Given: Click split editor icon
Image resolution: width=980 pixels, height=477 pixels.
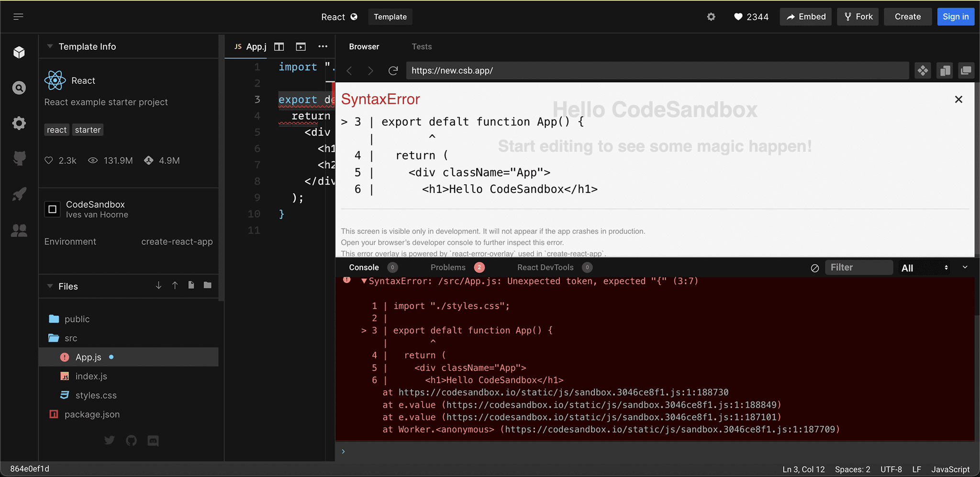Looking at the screenshot, I should (x=279, y=46).
